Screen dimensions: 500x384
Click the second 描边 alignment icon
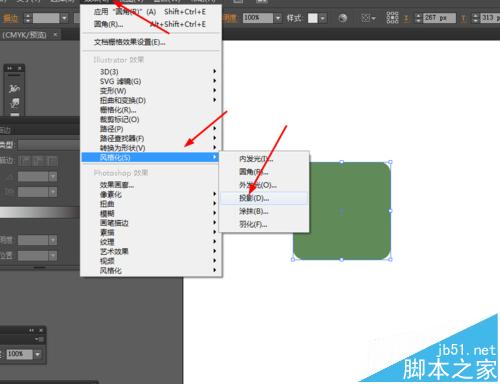pos(38,161)
